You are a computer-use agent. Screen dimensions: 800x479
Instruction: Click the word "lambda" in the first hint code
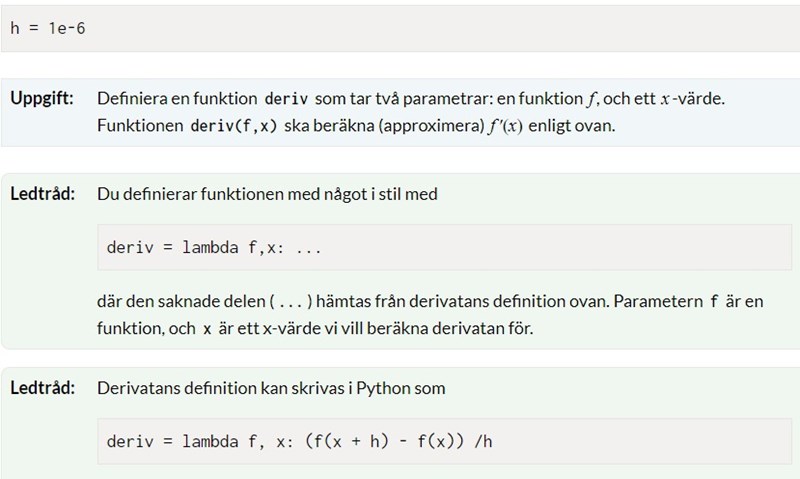[x=204, y=248]
